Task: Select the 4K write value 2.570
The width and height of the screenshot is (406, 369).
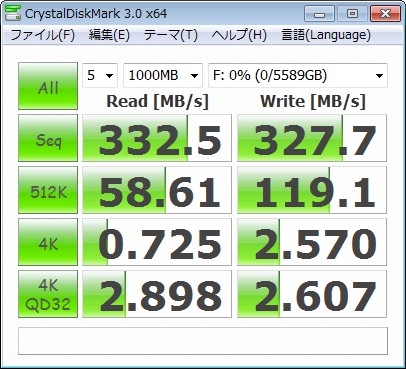Action: pos(312,242)
